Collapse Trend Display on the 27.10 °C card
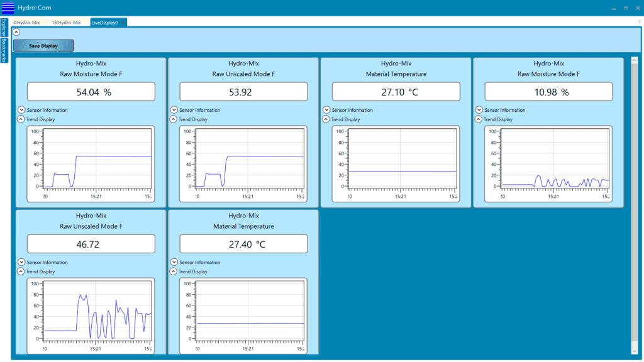 325,119
